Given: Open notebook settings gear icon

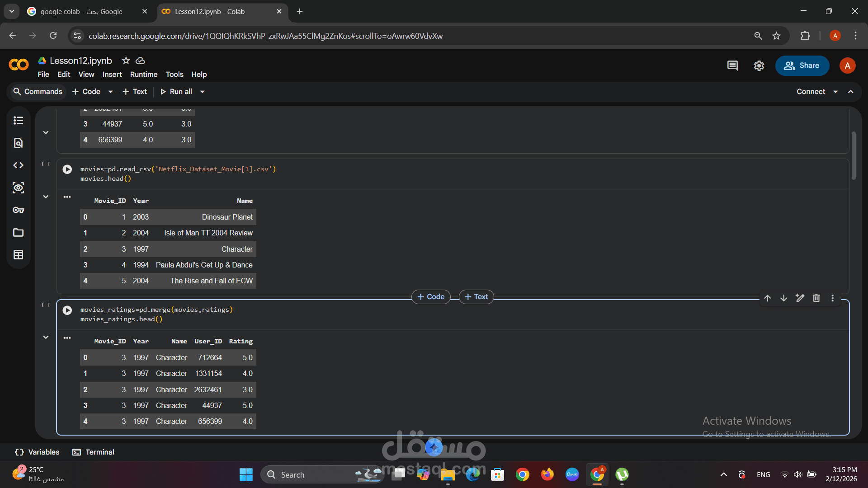Looking at the screenshot, I should coord(759,66).
